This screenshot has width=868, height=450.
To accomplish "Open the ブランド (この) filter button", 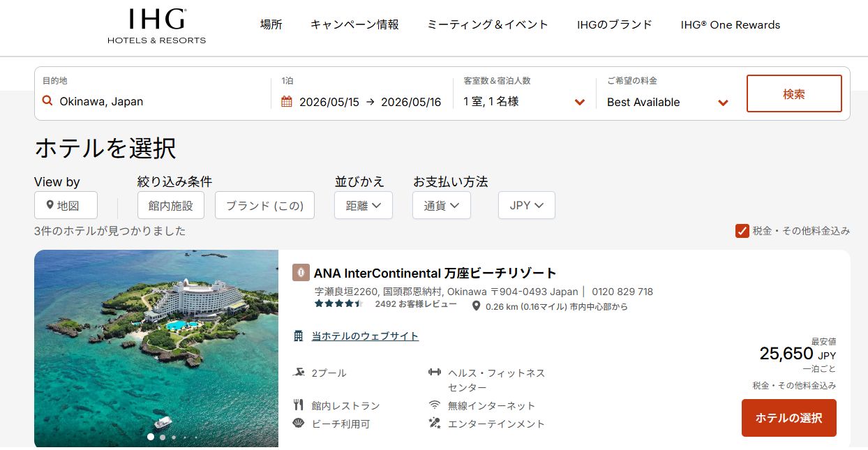I will pyautogui.click(x=264, y=205).
